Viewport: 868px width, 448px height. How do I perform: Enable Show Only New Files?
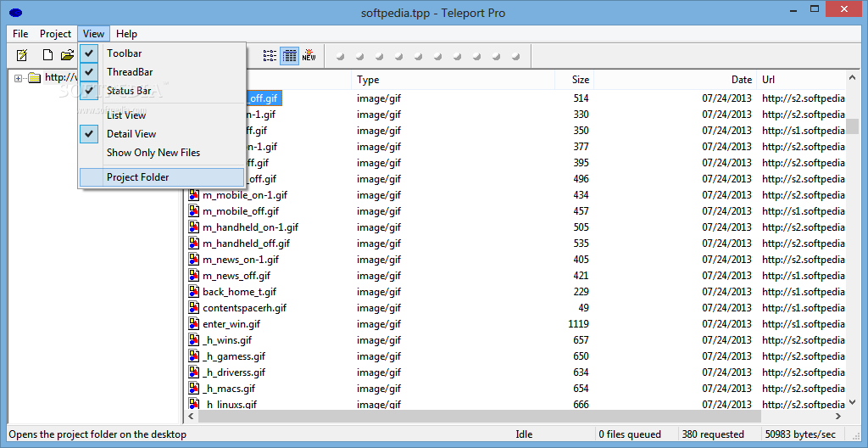(161, 153)
